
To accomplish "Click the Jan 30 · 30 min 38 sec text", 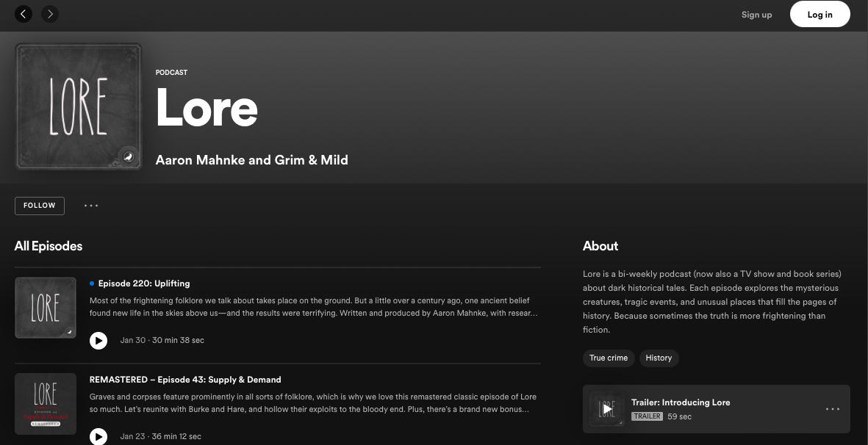I will click(x=162, y=341).
